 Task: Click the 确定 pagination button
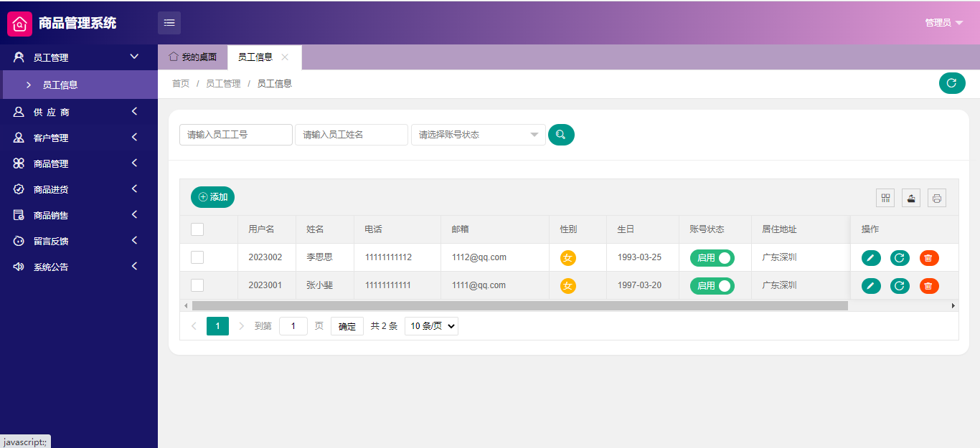347,326
